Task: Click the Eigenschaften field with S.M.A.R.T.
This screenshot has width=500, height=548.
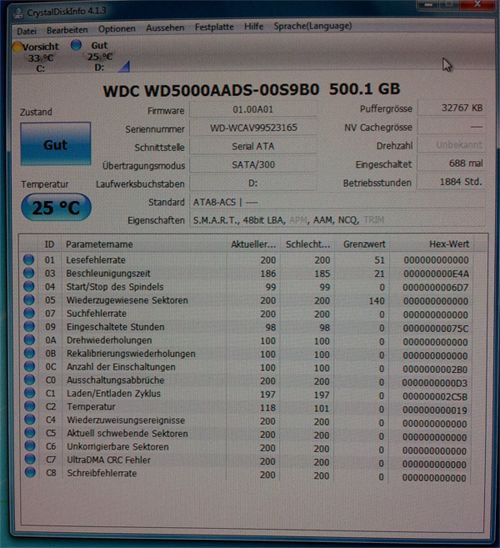Action: (337, 220)
